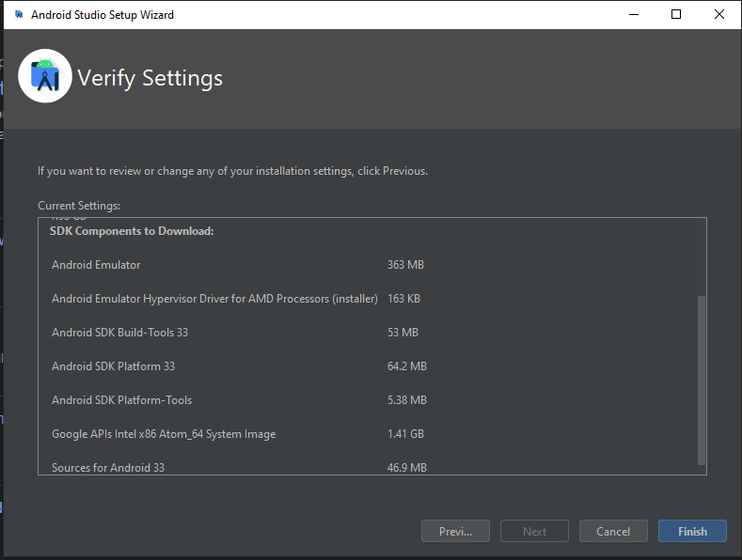Click the SDK Components to Download heading
This screenshot has width=742, height=560.
(132, 231)
